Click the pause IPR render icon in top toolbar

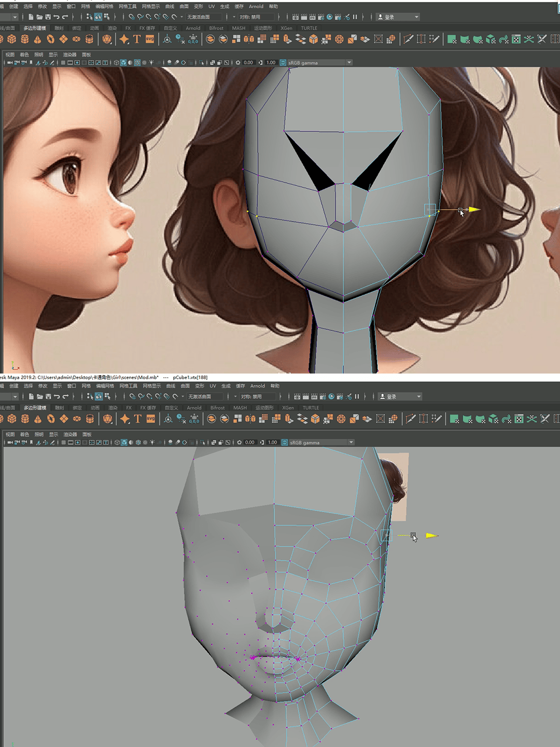pyautogui.click(x=355, y=17)
